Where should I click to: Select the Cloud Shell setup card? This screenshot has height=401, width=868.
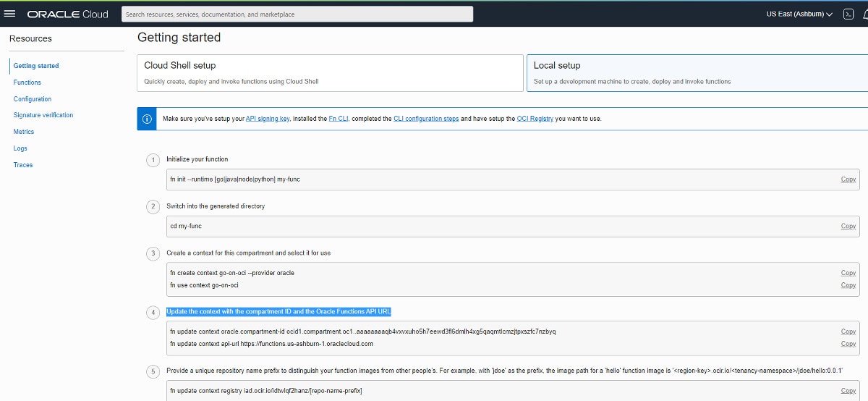(x=330, y=72)
